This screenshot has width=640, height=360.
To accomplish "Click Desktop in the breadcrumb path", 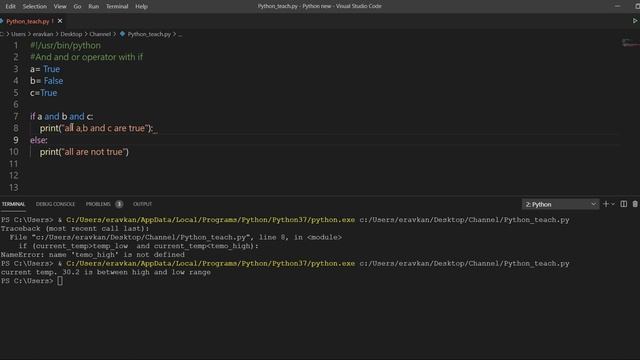I will (x=71, y=34).
